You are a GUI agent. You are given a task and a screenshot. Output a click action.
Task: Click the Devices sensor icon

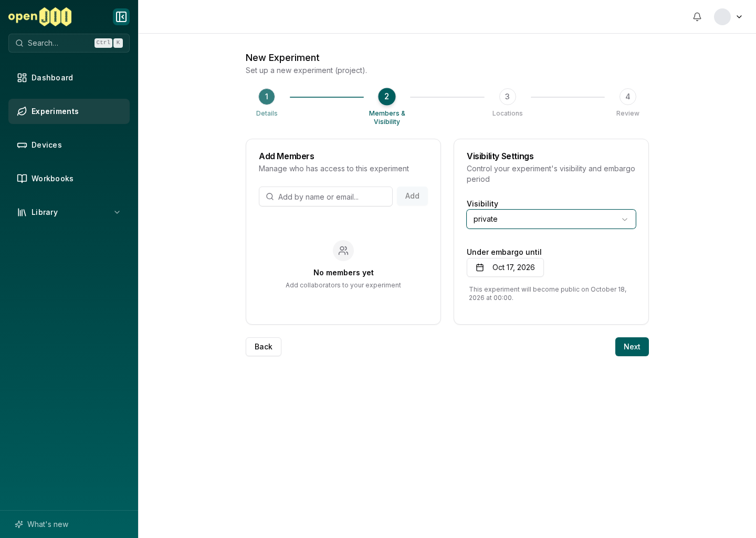click(22, 145)
